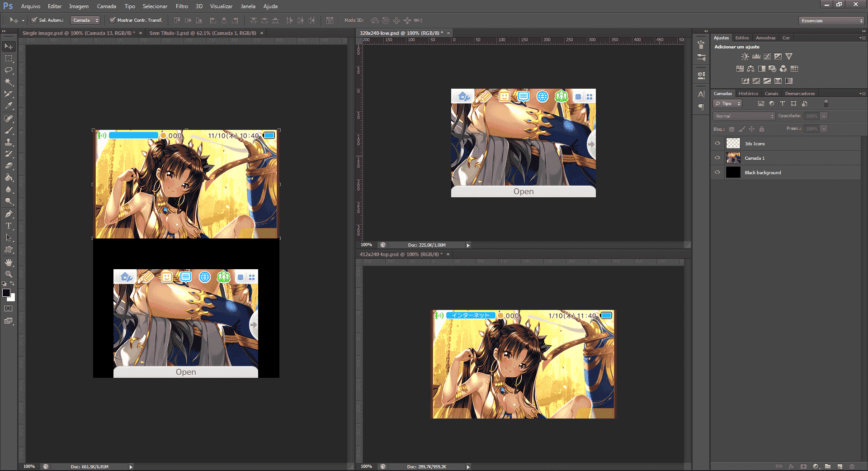Click the foreground color swatch
Viewport: 868px width, 471px height.
[6, 293]
